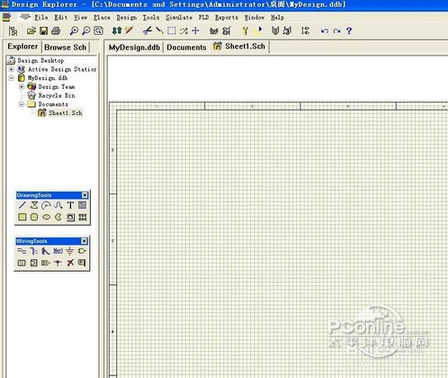Click the Paste icon next to Cut
The height and width of the screenshot is (378, 448).
click(x=159, y=31)
